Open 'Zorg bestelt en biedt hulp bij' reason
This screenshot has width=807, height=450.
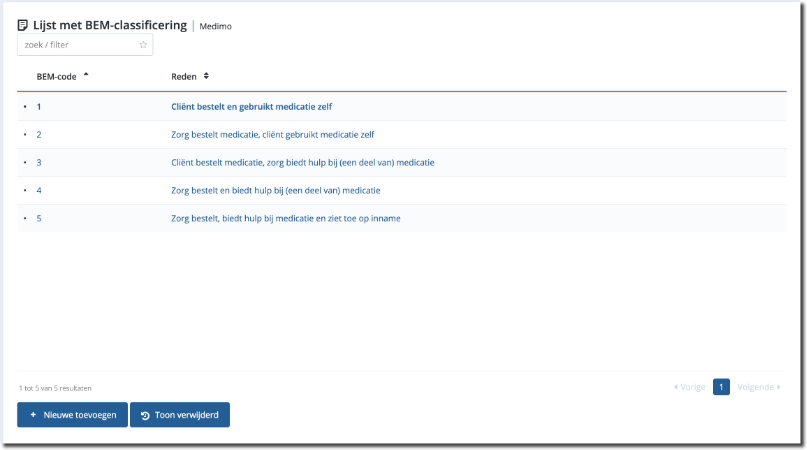click(275, 190)
